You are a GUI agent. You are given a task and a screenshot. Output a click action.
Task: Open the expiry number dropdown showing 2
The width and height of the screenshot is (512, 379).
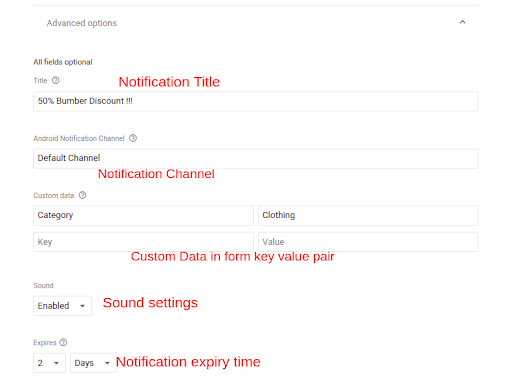(49, 363)
